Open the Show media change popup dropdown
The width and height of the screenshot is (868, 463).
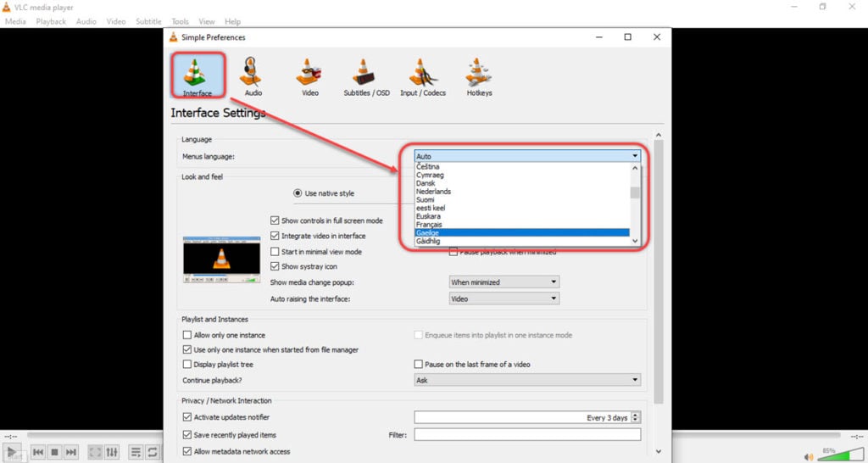tap(504, 282)
